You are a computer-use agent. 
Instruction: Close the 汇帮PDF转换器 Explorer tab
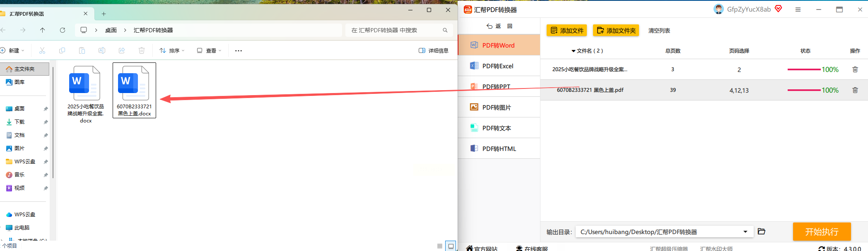pos(86,14)
